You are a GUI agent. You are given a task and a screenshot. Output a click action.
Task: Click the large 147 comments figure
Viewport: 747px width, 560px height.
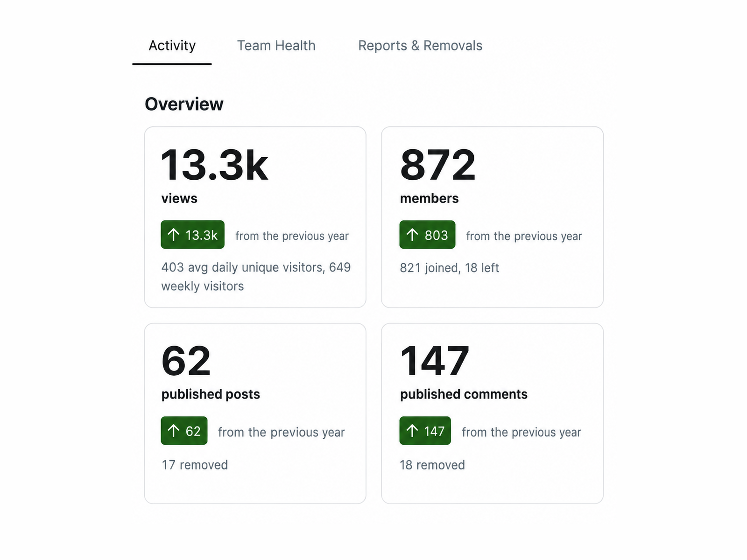tap(435, 361)
